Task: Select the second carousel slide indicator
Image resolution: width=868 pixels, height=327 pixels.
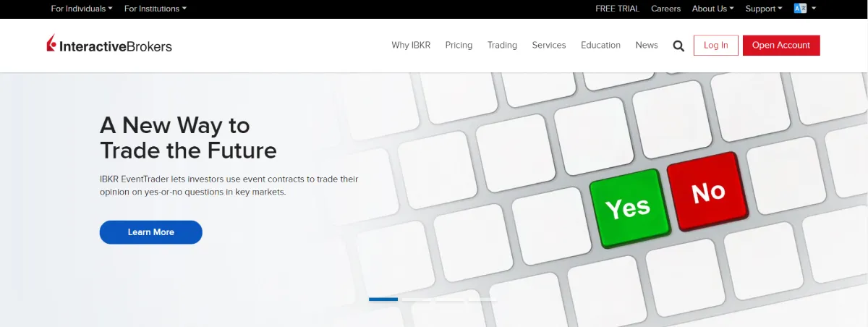Action: pyautogui.click(x=417, y=300)
